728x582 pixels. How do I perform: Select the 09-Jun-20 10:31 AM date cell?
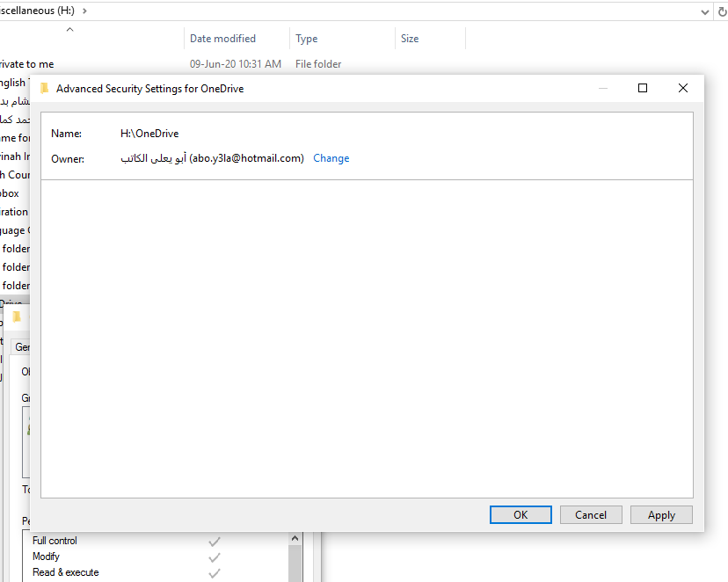pyautogui.click(x=236, y=64)
